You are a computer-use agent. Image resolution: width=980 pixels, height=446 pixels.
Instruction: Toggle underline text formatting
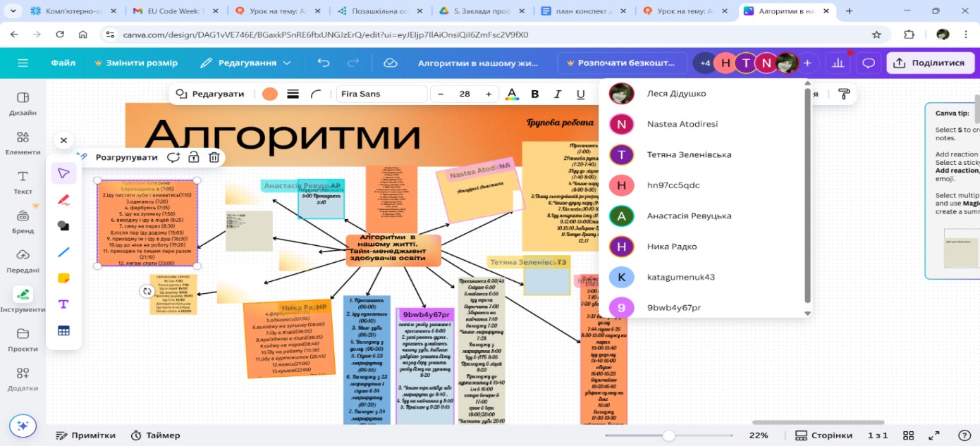click(580, 94)
